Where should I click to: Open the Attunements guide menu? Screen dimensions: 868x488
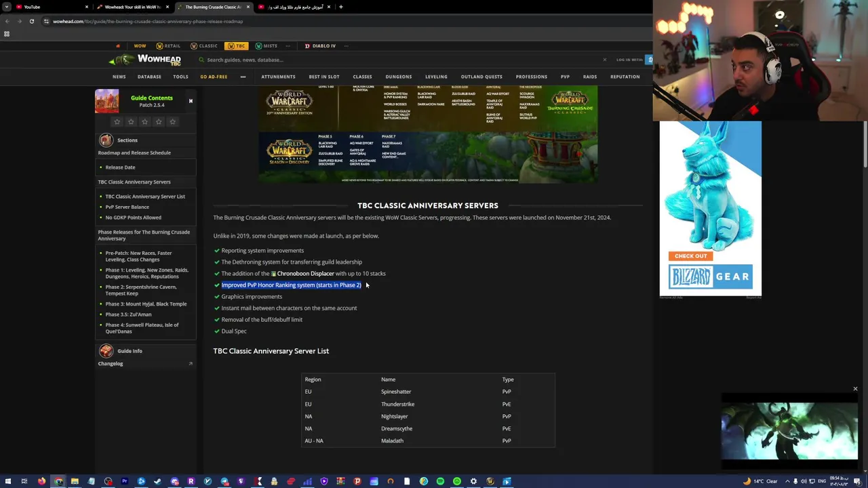click(x=278, y=77)
